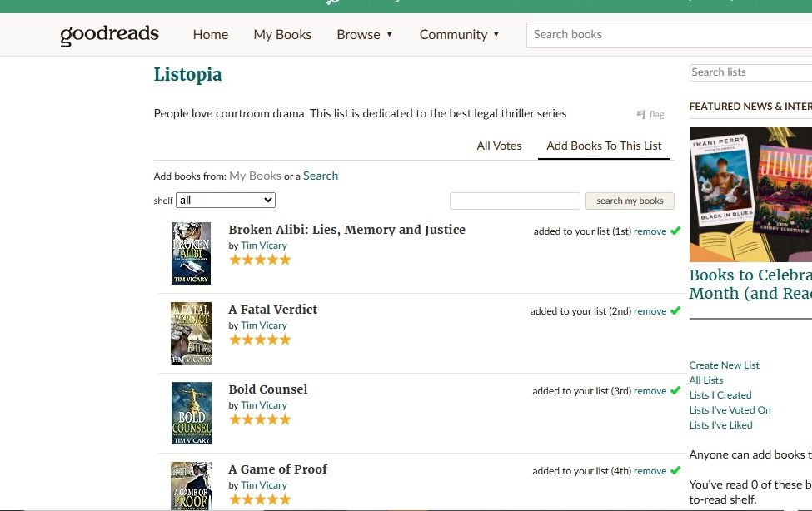The height and width of the screenshot is (511, 812).
Task: Remove A Game of Proof from list
Action: [x=650, y=471]
